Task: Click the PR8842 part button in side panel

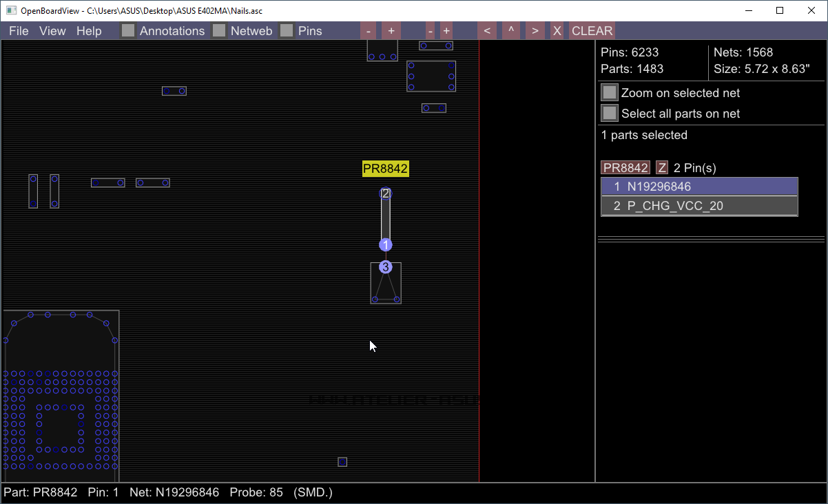Action: click(x=625, y=168)
